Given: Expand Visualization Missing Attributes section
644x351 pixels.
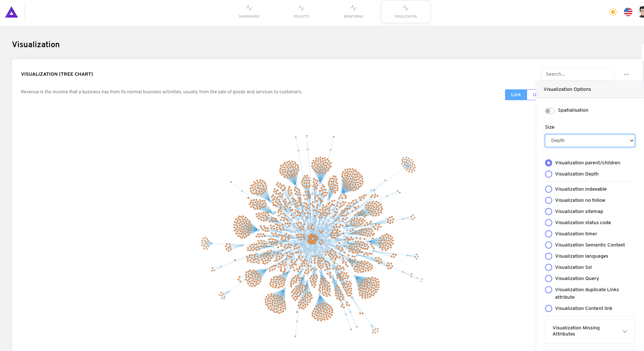Looking at the screenshot, I should [625, 331].
